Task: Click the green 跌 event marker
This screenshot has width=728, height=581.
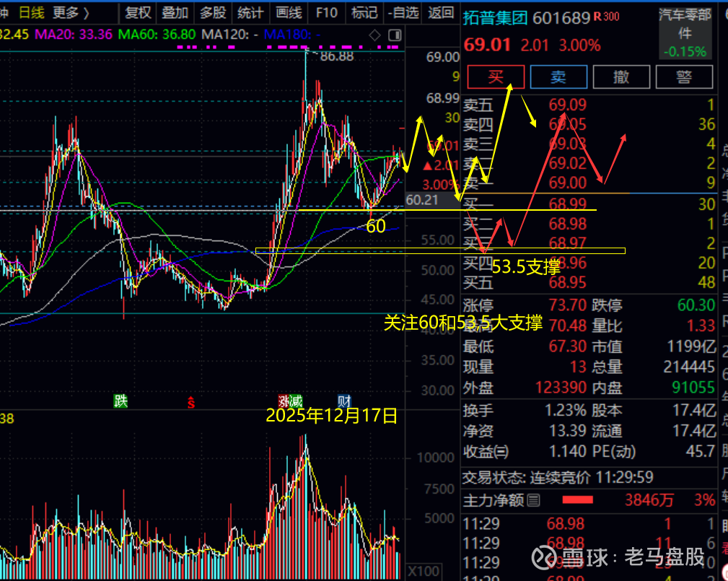Action: tap(120, 401)
